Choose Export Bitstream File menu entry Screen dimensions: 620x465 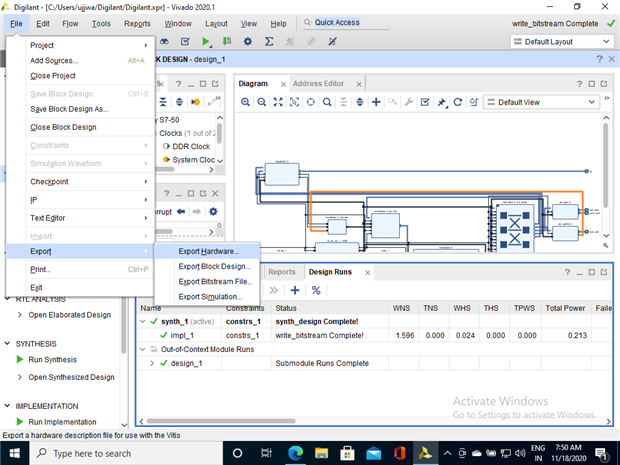pos(214,281)
